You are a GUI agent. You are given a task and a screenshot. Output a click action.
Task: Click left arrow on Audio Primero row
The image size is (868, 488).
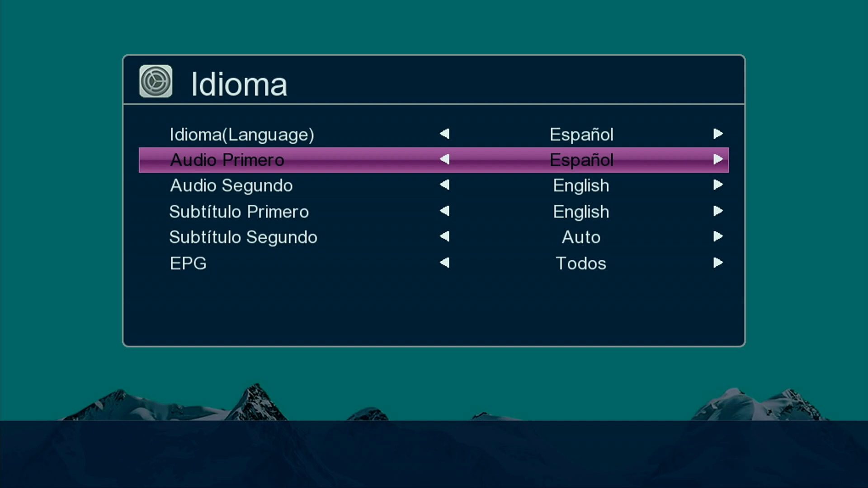(445, 160)
